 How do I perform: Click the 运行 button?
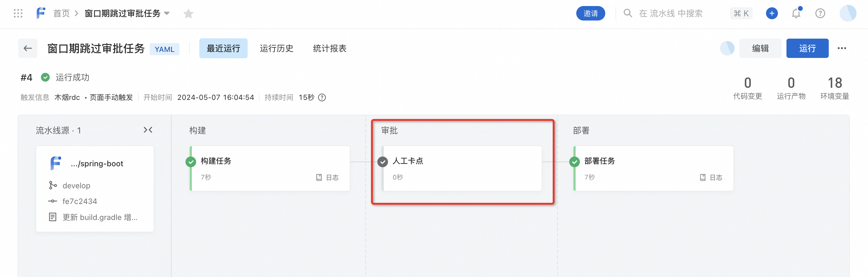pyautogui.click(x=807, y=49)
